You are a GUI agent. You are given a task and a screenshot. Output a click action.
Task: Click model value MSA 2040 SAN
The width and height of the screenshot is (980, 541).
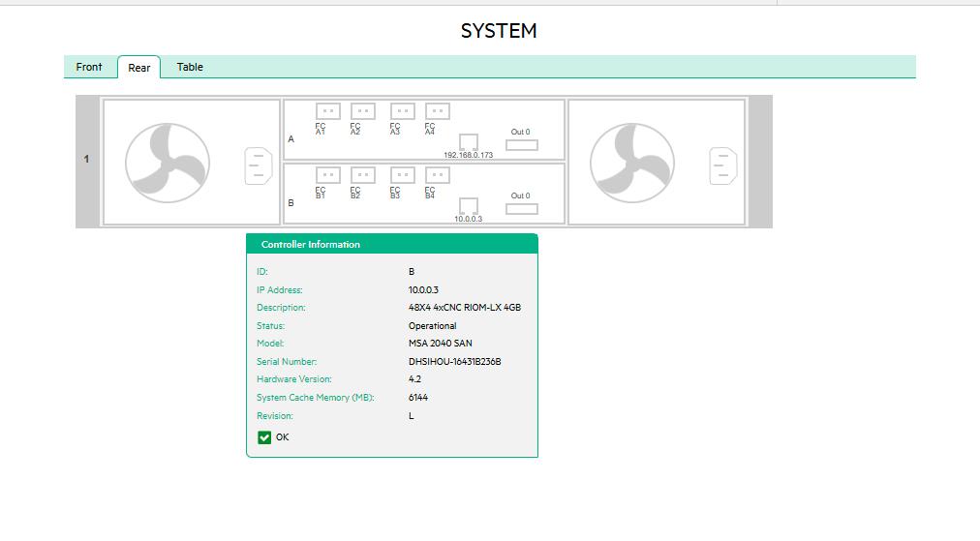[x=440, y=343]
